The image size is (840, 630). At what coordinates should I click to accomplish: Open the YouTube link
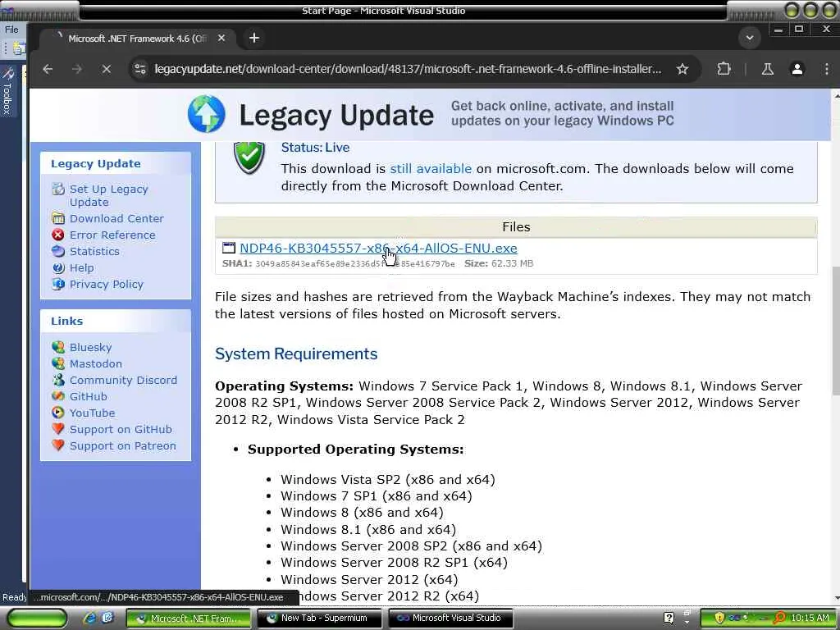pos(92,413)
